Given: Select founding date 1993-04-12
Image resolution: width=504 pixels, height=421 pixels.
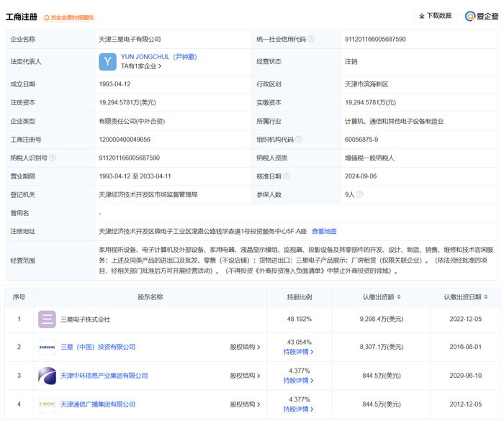Looking at the screenshot, I should point(114,84).
